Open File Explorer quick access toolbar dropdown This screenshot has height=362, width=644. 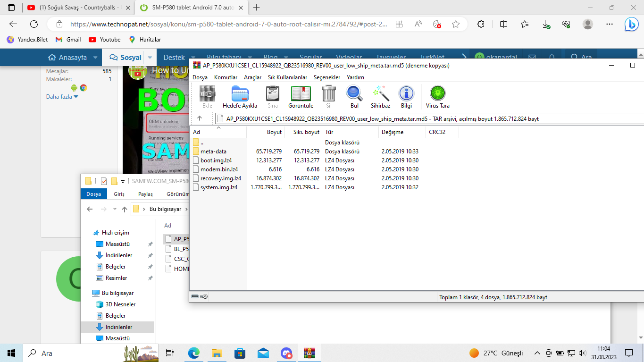(x=123, y=181)
